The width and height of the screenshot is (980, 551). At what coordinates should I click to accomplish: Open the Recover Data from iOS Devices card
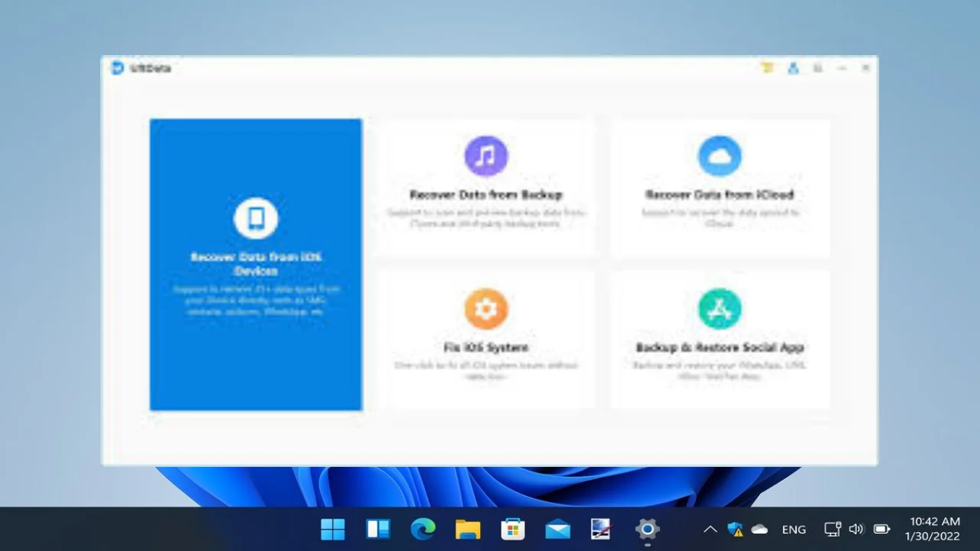256,264
